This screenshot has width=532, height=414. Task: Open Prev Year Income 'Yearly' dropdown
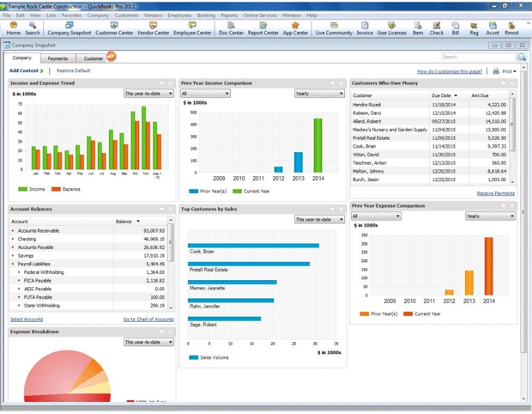pos(319,94)
